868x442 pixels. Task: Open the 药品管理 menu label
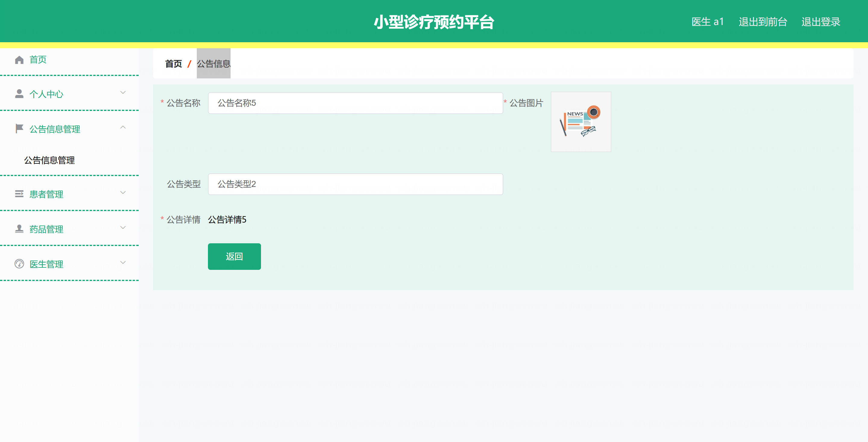pyautogui.click(x=46, y=229)
